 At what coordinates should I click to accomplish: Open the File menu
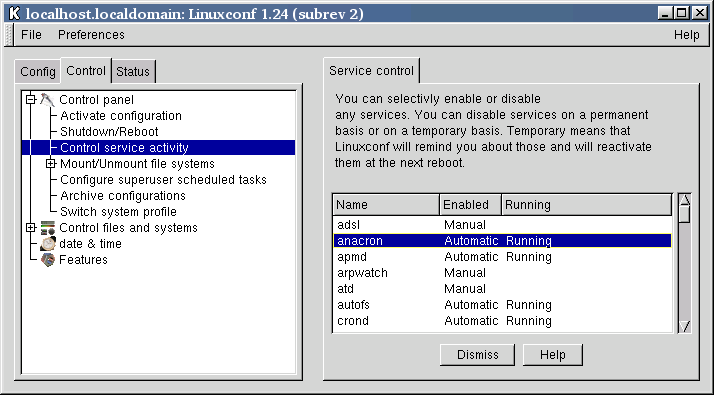pos(31,35)
